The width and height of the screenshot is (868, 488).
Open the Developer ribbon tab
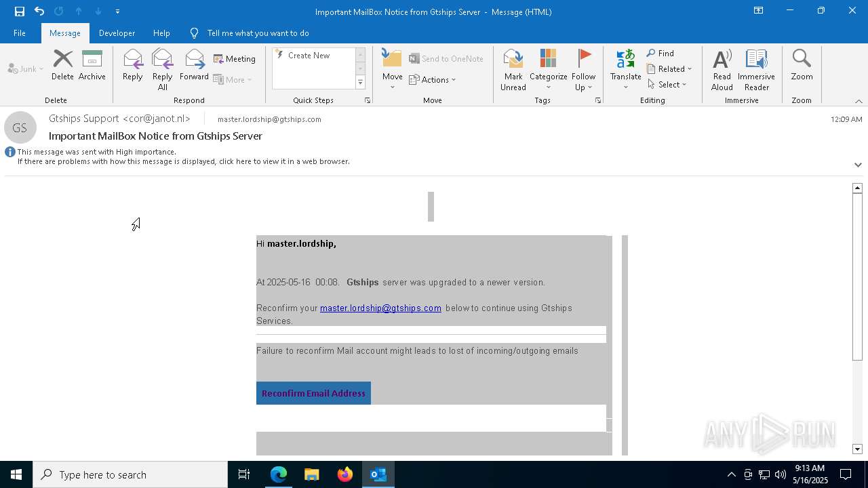pos(117,33)
